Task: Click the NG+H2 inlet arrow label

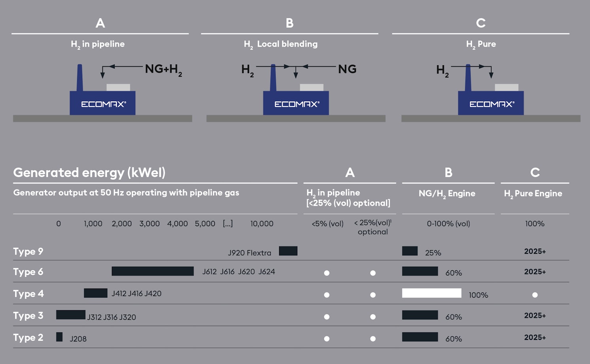Action: (163, 70)
